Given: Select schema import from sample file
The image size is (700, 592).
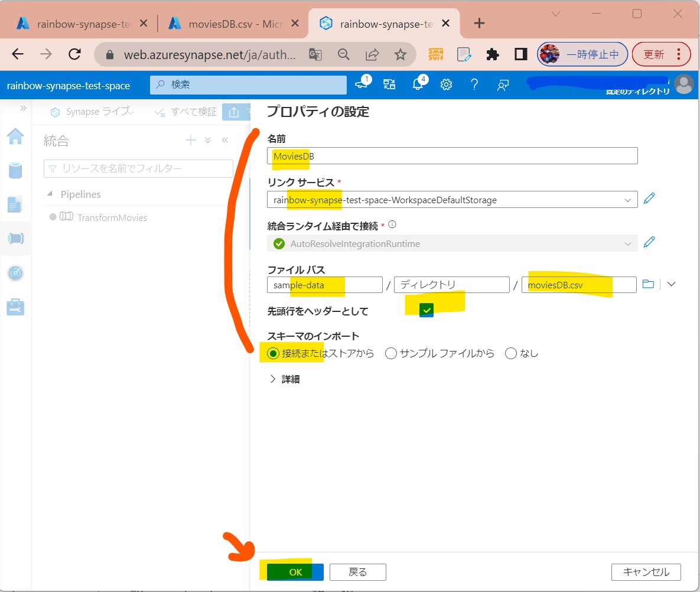Looking at the screenshot, I should pos(391,353).
